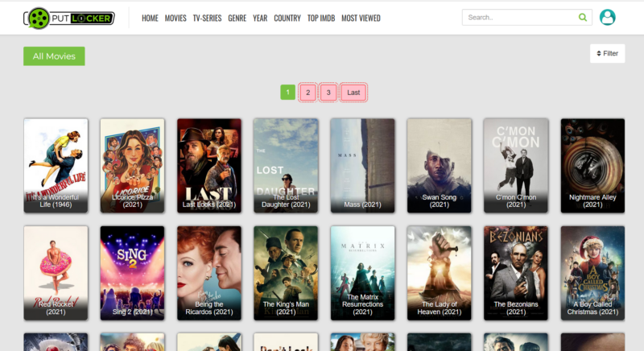Open The King's Man (2021) poster
The image size is (644, 351).
pos(286,273)
